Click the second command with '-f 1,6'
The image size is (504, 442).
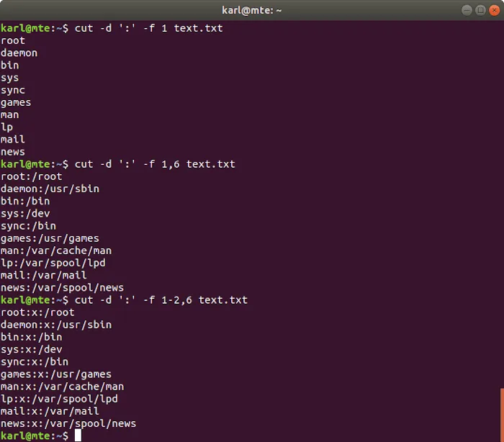[155, 164]
